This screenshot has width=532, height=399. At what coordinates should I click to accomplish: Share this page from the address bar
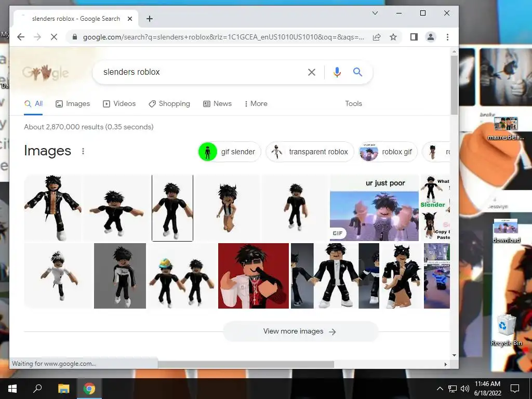coord(377,37)
